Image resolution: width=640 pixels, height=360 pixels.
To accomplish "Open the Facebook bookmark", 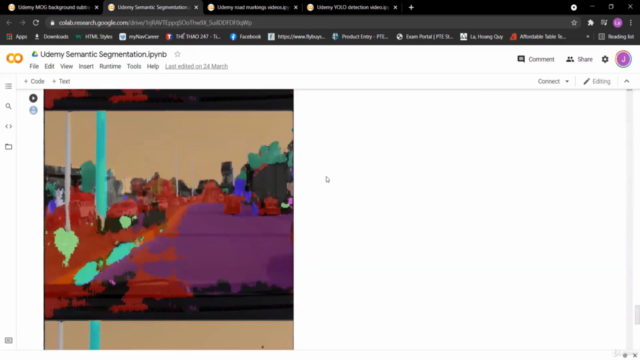I will (x=245, y=36).
